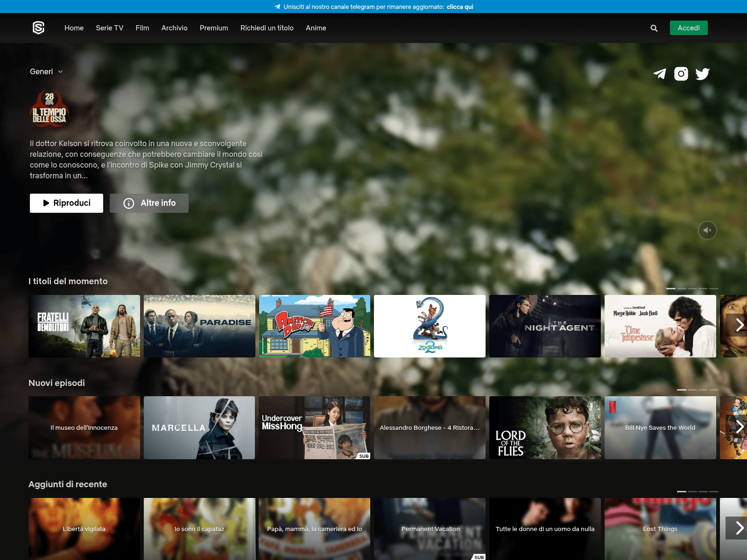This screenshot has height=560, width=747.
Task: Open Libertà vigilata thumbnail
Action: coord(84,529)
